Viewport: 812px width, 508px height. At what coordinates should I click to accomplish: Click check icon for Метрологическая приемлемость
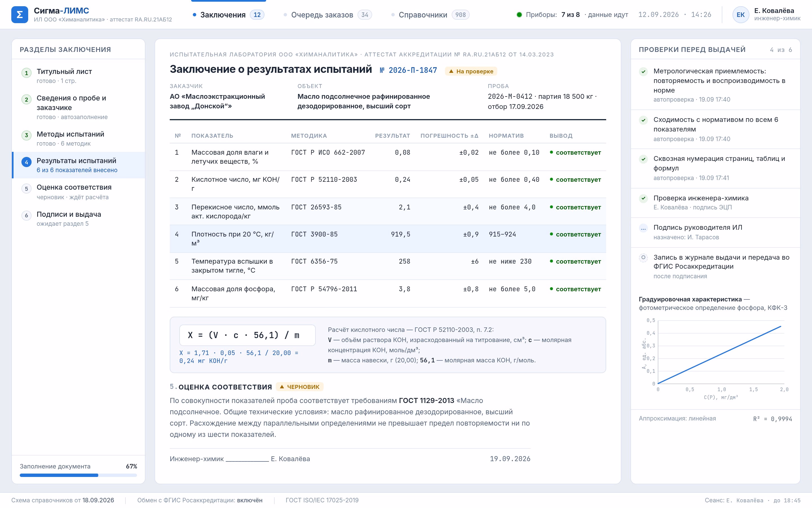pos(643,72)
